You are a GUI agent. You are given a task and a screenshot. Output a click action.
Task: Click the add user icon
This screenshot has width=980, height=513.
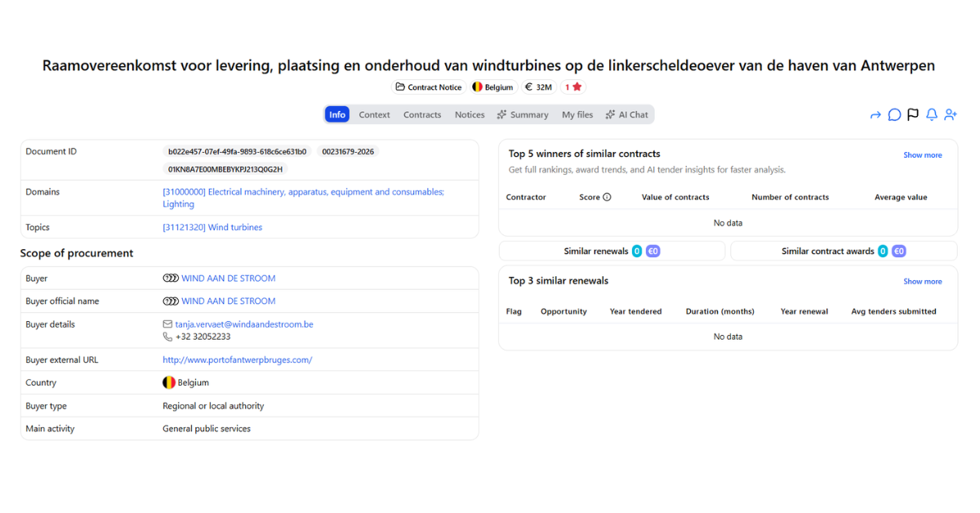coord(951,115)
